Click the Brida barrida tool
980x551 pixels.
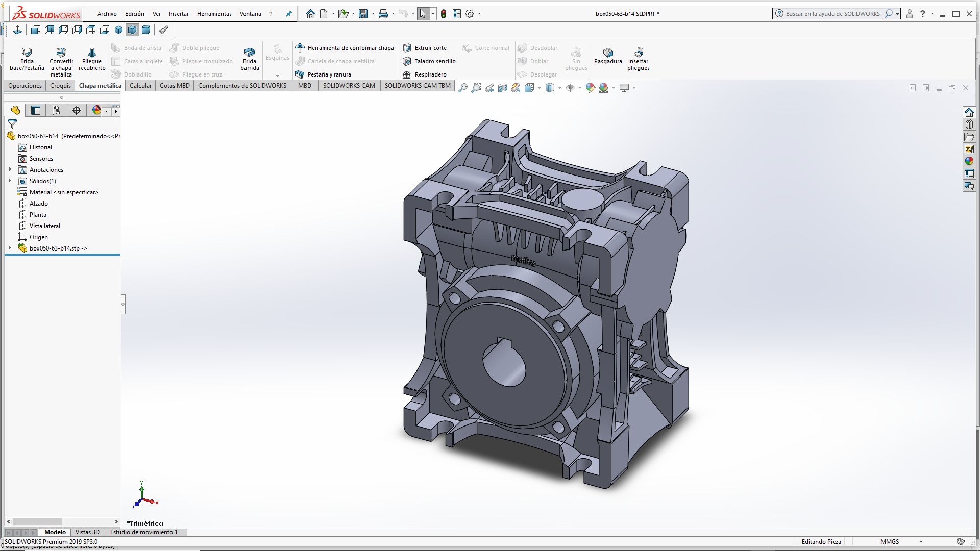pos(250,58)
